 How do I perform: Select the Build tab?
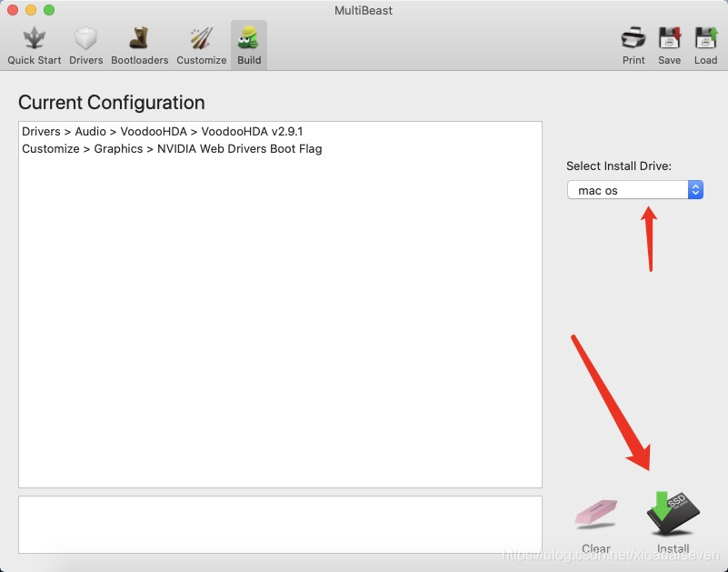(249, 45)
